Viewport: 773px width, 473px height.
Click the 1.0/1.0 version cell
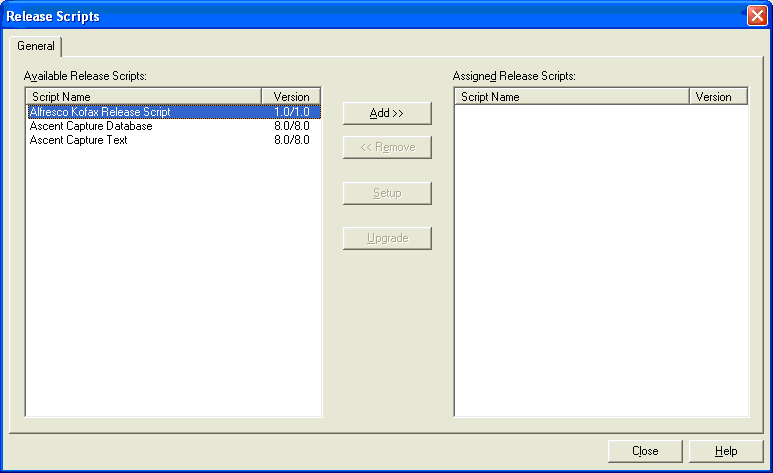[x=291, y=112]
